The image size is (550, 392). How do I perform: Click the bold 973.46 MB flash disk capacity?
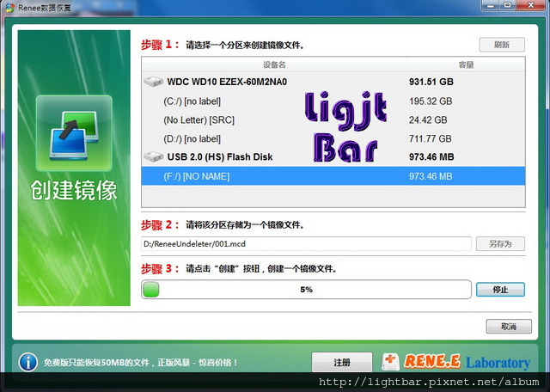431,156
